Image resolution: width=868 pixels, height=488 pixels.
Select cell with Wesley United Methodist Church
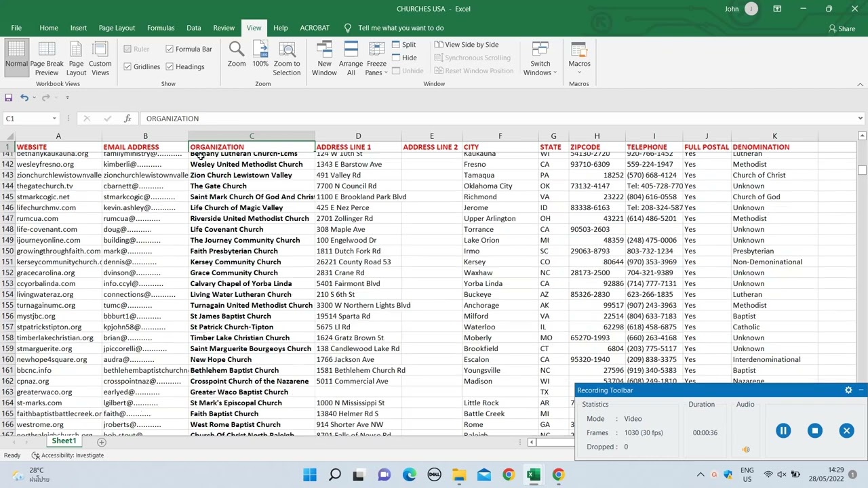pos(252,164)
